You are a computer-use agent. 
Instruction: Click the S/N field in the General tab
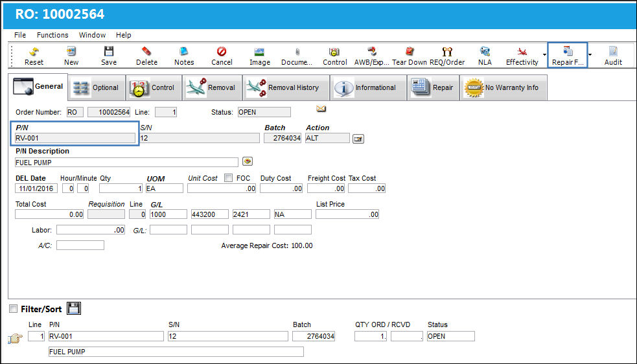[x=199, y=138]
